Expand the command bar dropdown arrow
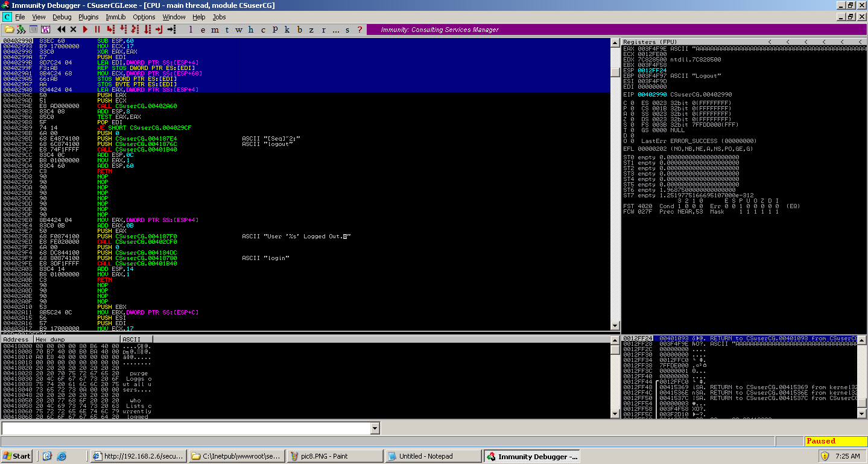The height and width of the screenshot is (464, 868). 375,428
